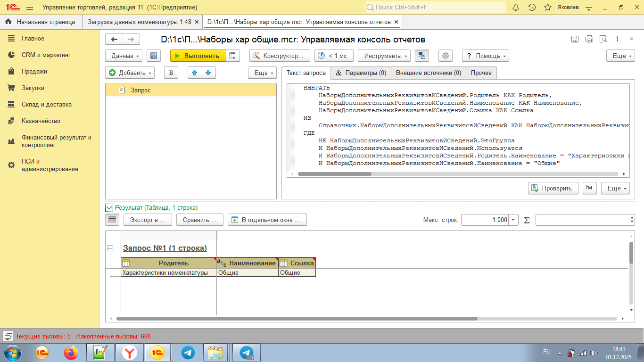Open the Помощь dropdown menu
This screenshot has width=644, height=362.
(486, 56)
